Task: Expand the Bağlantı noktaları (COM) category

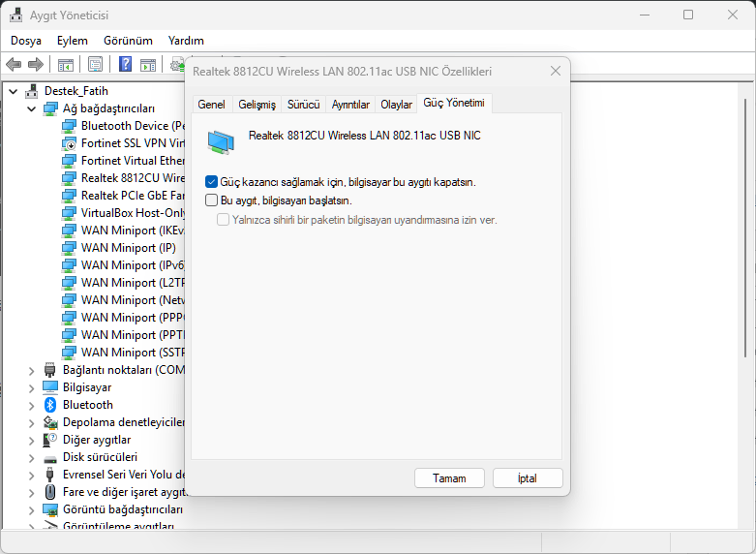Action: [31, 371]
